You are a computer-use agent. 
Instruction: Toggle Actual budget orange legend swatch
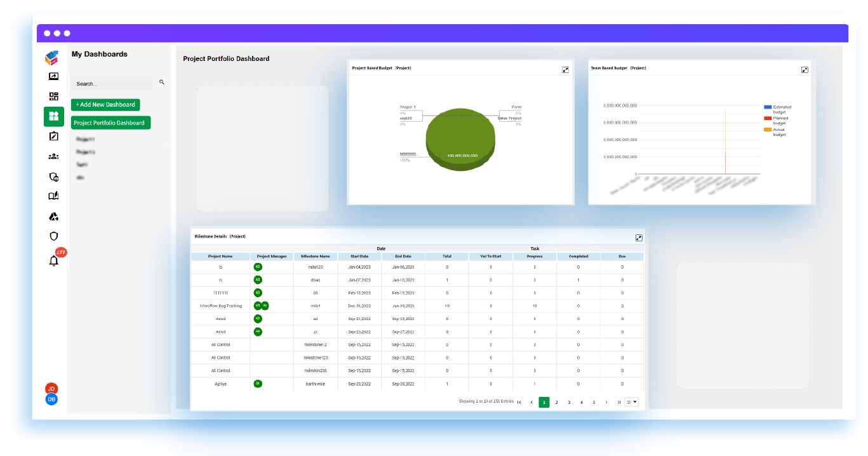pos(768,129)
